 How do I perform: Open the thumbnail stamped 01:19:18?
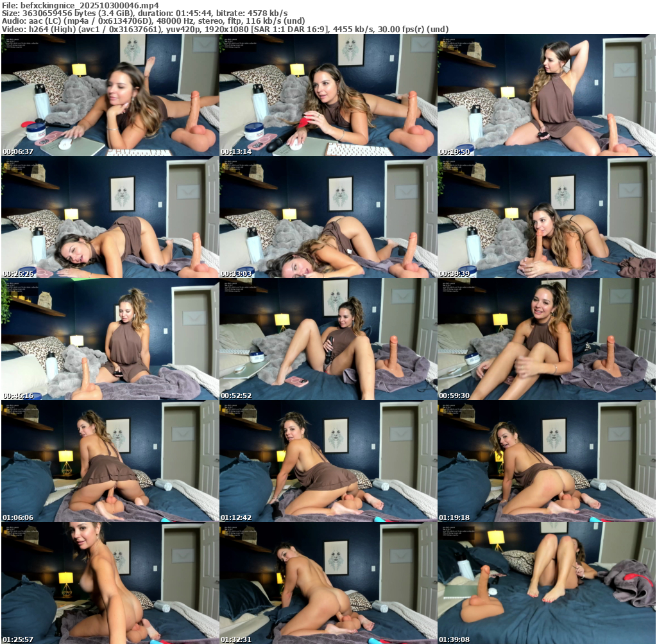547,461
